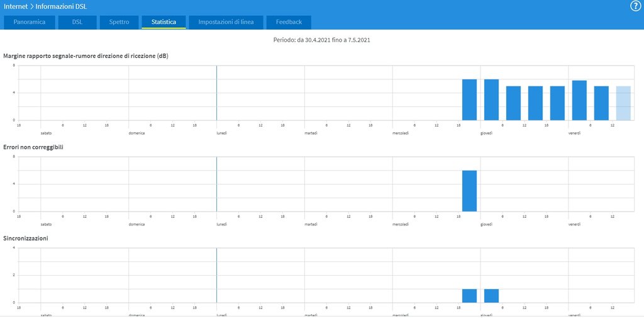Select the single bar in Errori non correggibili chart
Viewport: 644px width, 318px height.
point(469,191)
